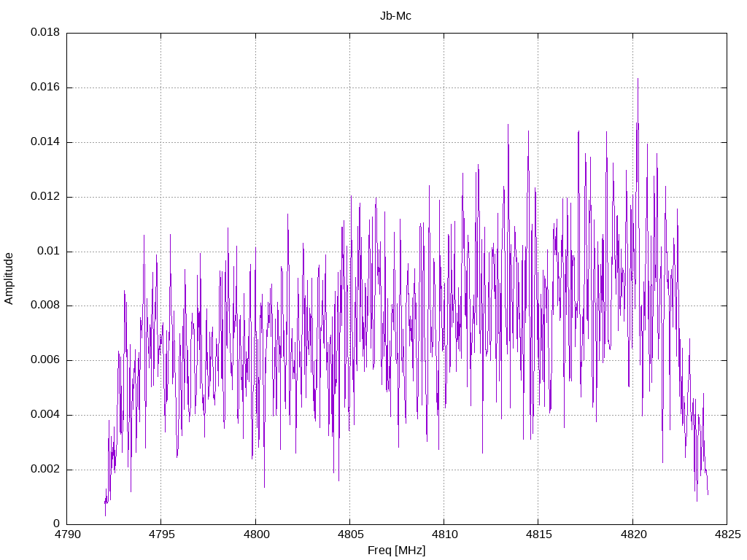Click the y-axis tick label 0.016

coord(45,87)
